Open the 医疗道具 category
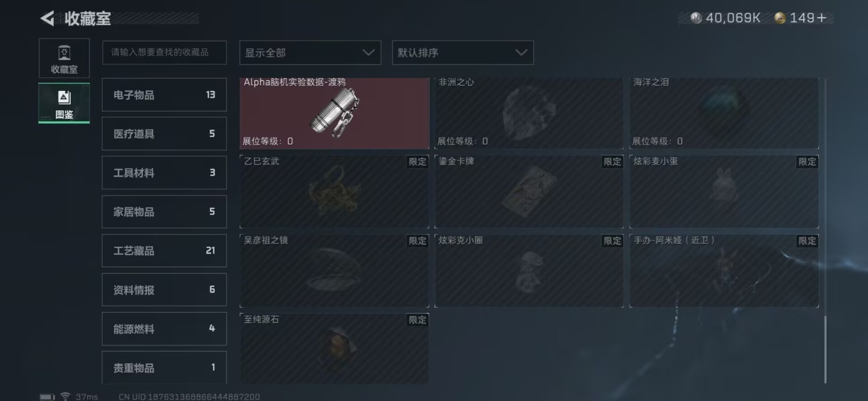The width and height of the screenshot is (868, 401). pyautogui.click(x=164, y=134)
